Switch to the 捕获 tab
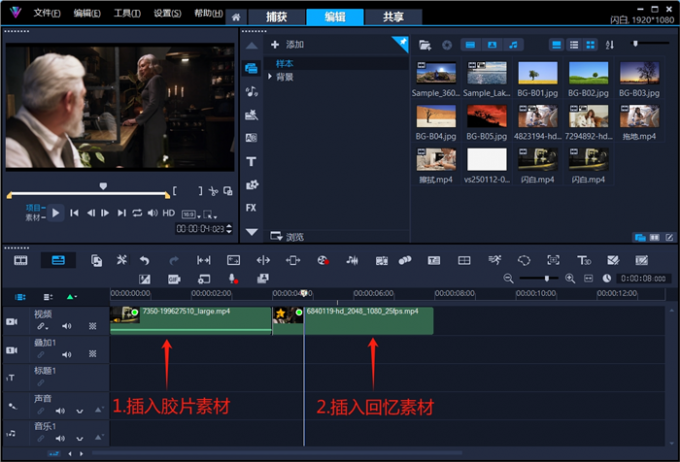This screenshot has width=680, height=462. coord(277,17)
